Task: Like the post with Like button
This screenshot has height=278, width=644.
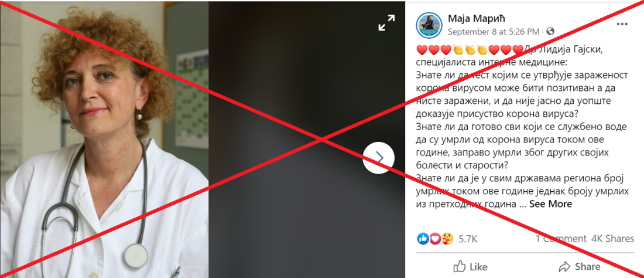Action: coord(470,266)
